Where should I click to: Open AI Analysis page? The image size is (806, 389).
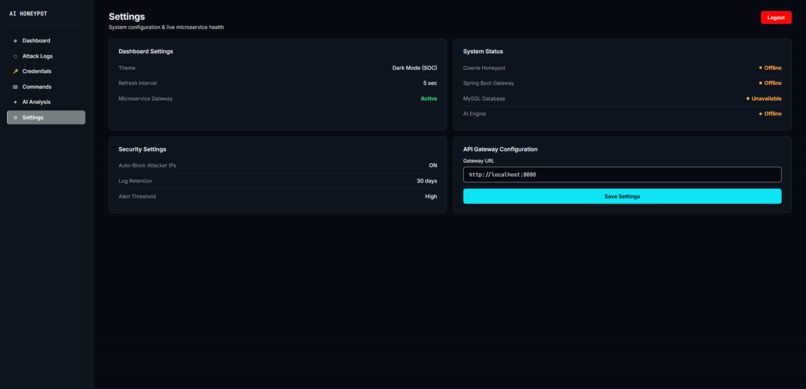point(46,102)
